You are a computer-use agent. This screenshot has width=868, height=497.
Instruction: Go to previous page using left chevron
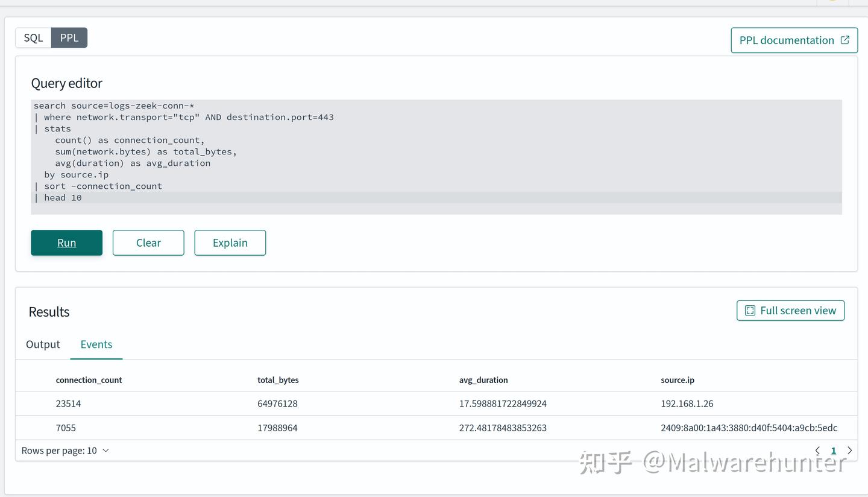pyautogui.click(x=817, y=450)
